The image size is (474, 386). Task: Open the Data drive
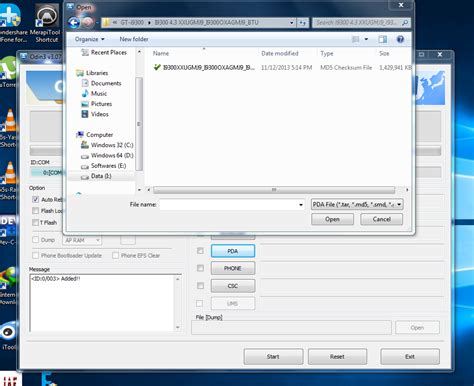[101, 176]
